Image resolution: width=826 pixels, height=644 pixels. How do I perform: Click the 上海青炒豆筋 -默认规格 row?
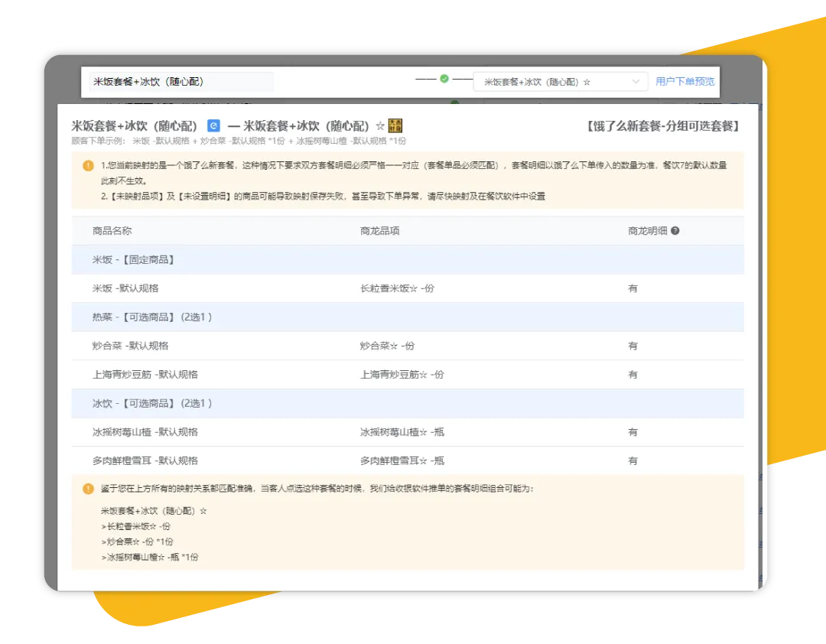[407, 375]
